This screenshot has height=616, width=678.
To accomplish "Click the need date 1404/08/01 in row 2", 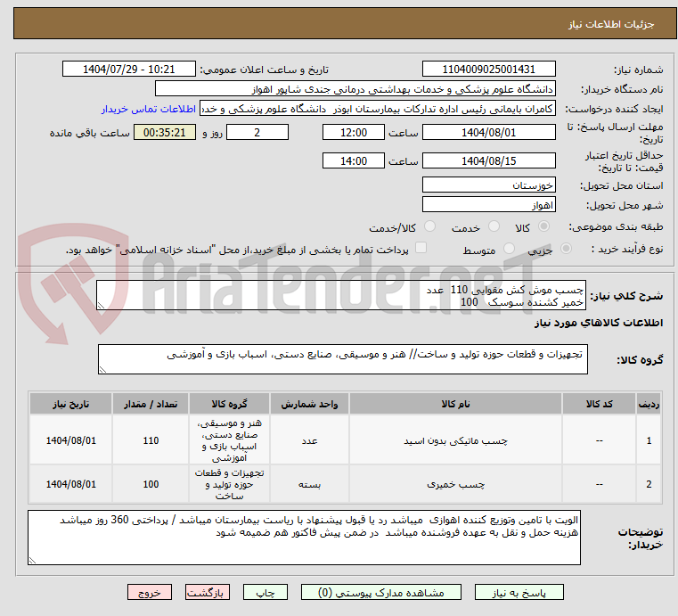I will pyautogui.click(x=71, y=484).
